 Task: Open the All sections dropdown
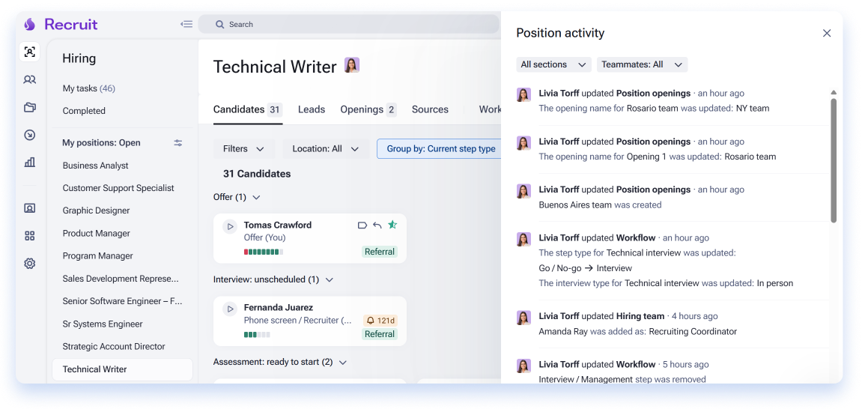coord(553,64)
